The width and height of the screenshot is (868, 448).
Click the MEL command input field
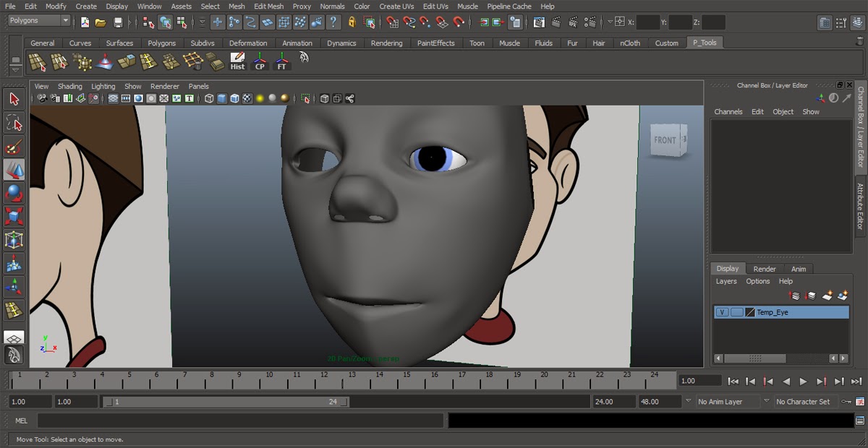point(240,421)
